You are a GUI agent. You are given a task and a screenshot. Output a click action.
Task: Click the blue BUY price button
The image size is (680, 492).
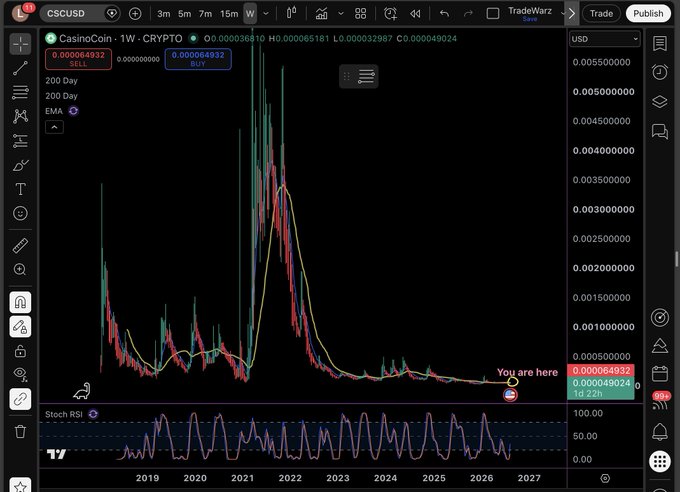[x=198, y=59]
